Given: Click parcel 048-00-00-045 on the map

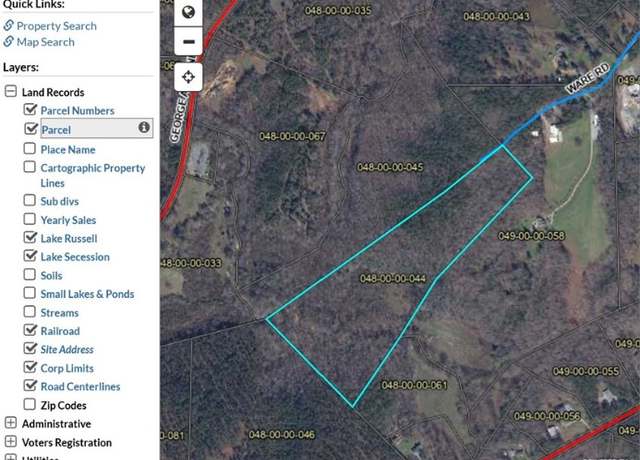Looking at the screenshot, I should click(x=390, y=167).
